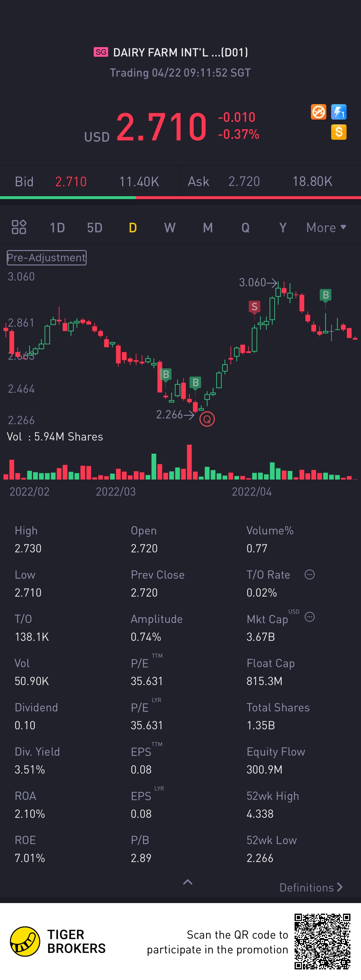Screen dimensions: 361x980
Task: Tap the red Q earnings marker
Action: tap(207, 419)
